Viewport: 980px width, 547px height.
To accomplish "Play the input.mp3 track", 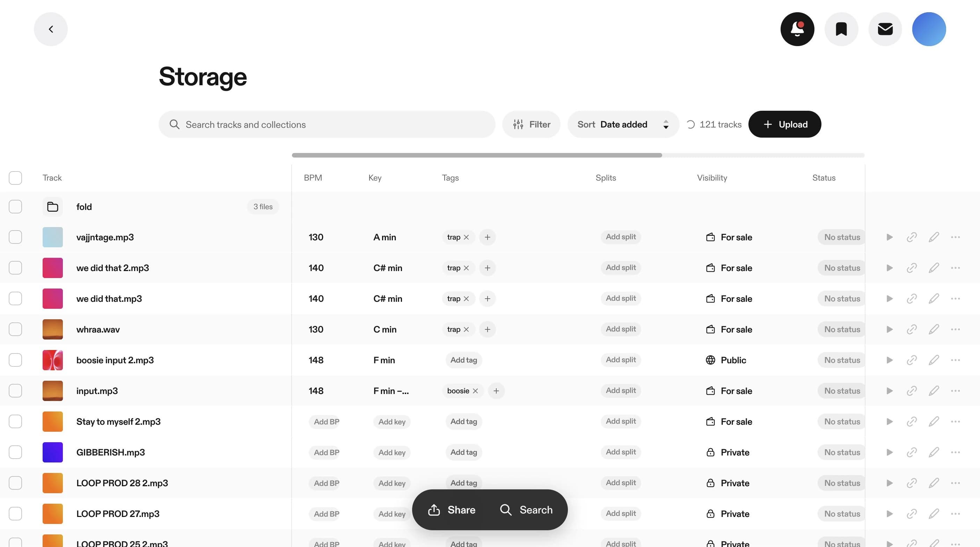I will click(890, 391).
